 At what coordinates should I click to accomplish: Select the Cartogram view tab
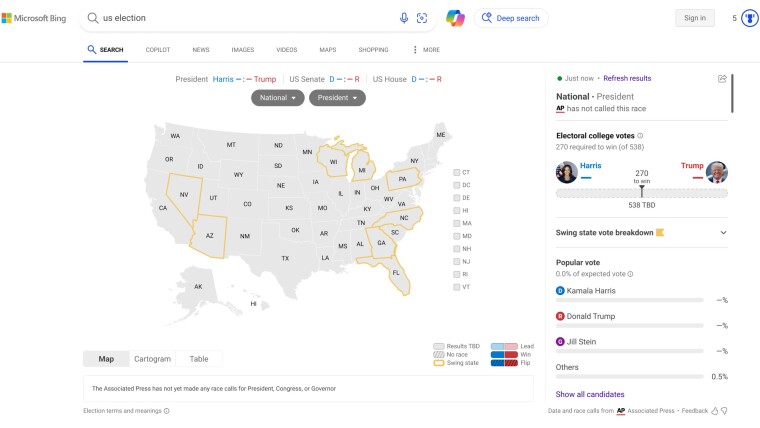pos(152,359)
